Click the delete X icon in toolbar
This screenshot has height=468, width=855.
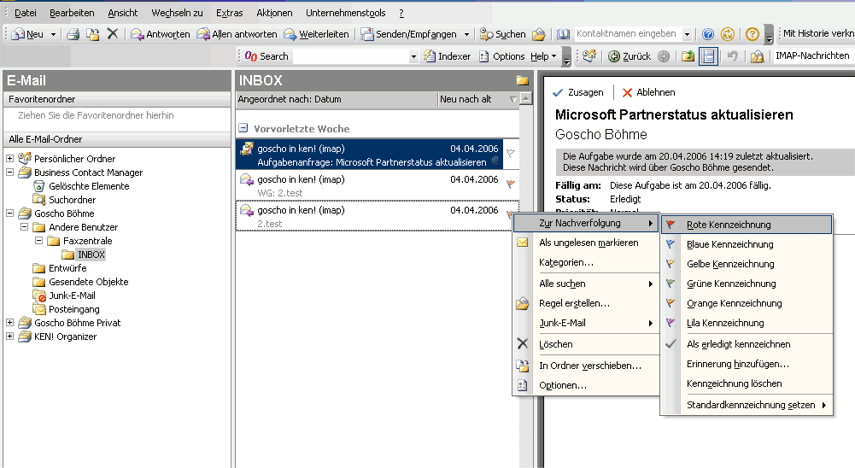point(112,34)
